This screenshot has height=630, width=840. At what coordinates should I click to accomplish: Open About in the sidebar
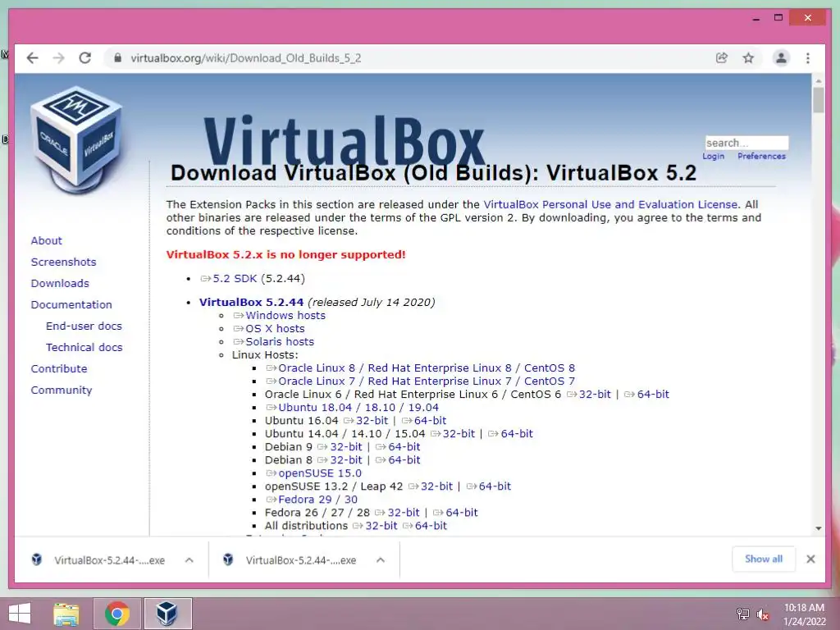(46, 240)
